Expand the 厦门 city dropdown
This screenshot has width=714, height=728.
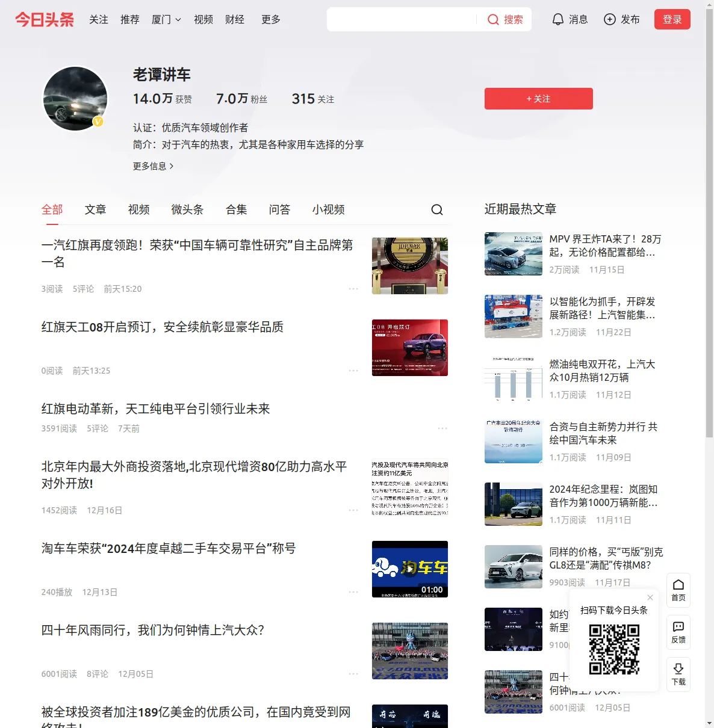pyautogui.click(x=166, y=19)
